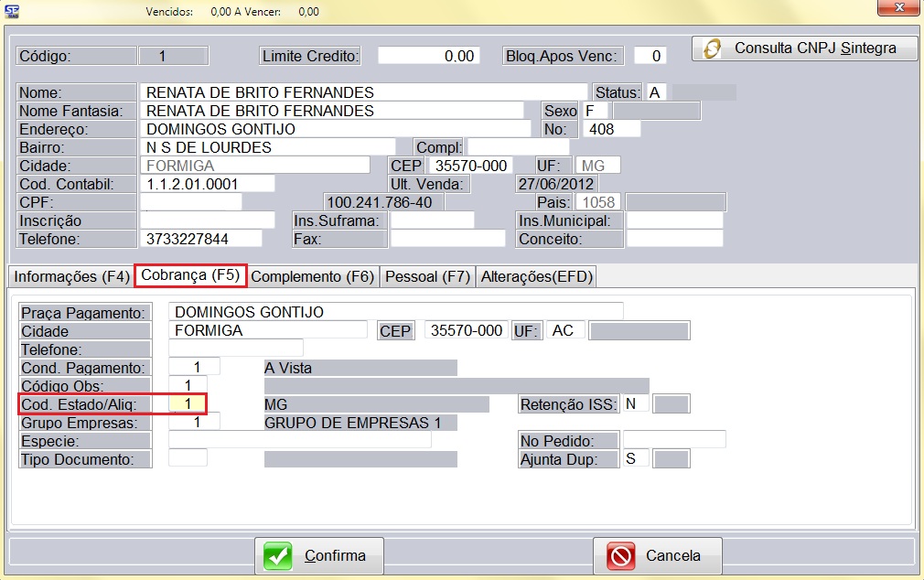The height and width of the screenshot is (580, 924).
Task: Select the Pessoal (F7) tab
Action: 427,276
